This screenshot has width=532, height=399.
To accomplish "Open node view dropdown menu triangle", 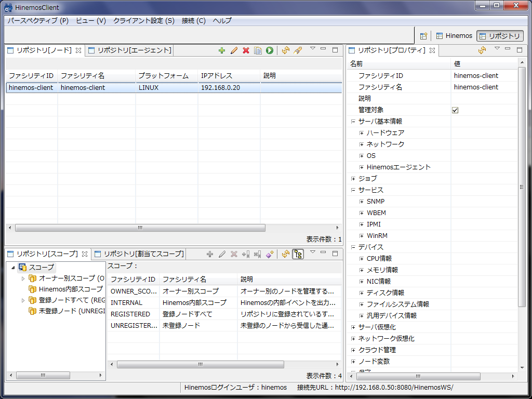I will click(x=313, y=48).
